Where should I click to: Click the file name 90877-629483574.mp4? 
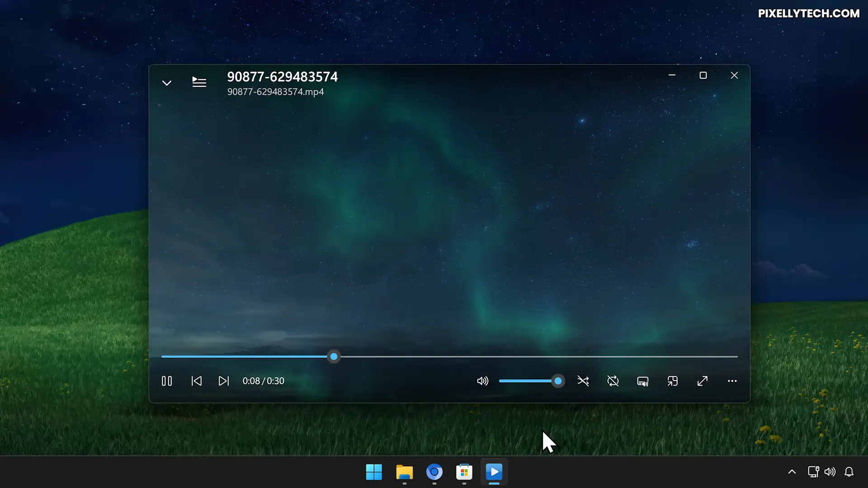(275, 92)
